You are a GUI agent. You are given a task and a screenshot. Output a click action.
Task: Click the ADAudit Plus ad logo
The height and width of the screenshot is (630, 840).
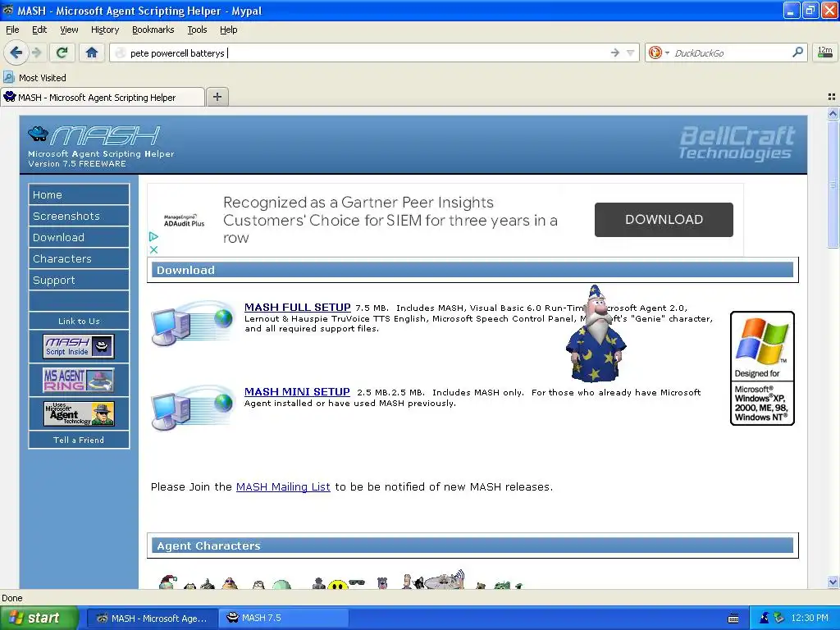click(184, 220)
